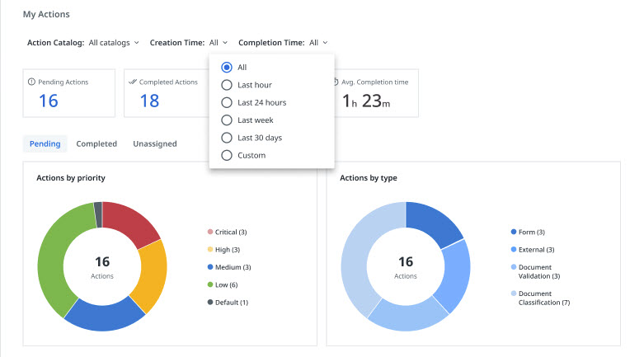The width and height of the screenshot is (644, 357).
Task: Click the Avg. Completion time clock icon
Action: click(336, 82)
